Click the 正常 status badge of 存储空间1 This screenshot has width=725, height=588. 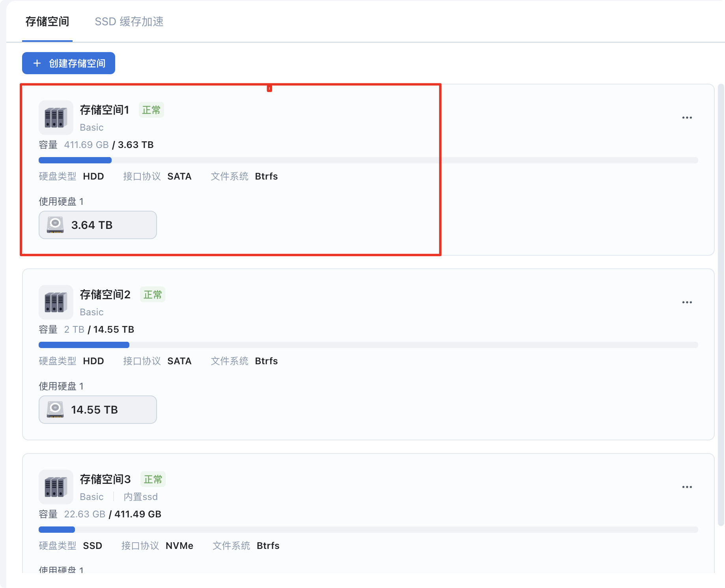click(151, 110)
